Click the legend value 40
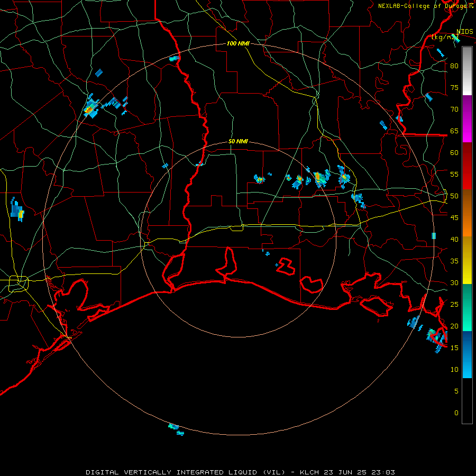Image resolution: width=476 pixels, height=476 pixels. 454,240
